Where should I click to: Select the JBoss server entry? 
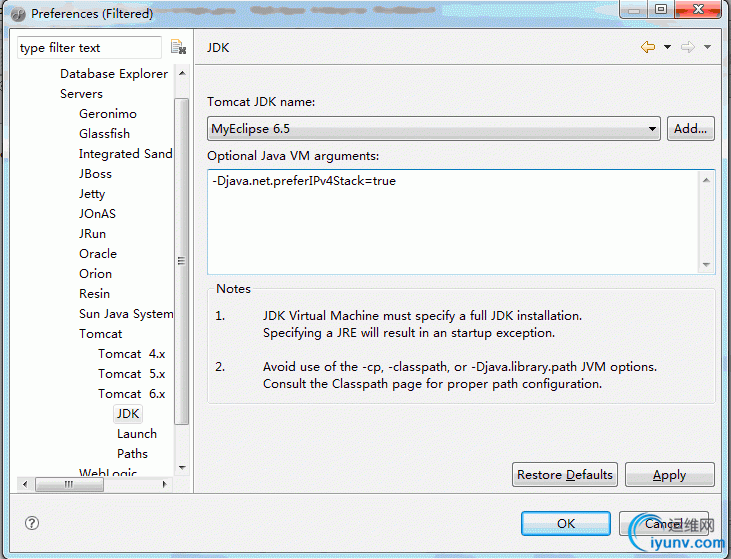(x=95, y=174)
